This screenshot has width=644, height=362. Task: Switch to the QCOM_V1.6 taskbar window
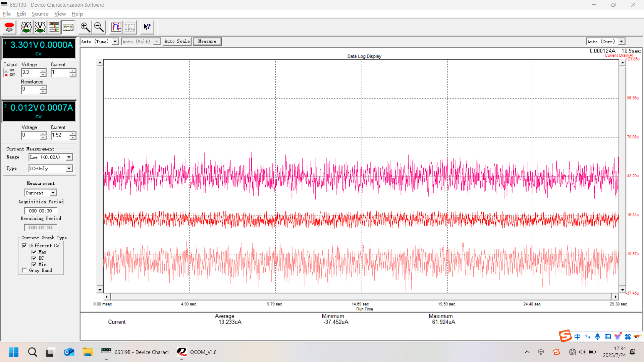(197, 352)
